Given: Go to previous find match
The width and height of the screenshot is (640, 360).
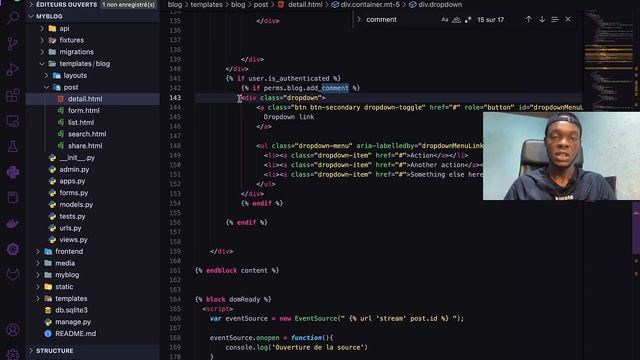Looking at the screenshot, I should click(528, 19).
